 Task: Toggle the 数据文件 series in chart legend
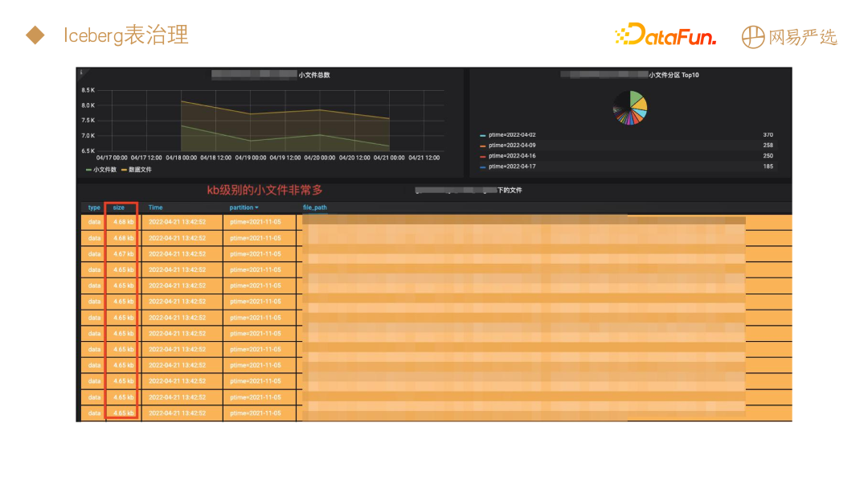click(x=140, y=170)
